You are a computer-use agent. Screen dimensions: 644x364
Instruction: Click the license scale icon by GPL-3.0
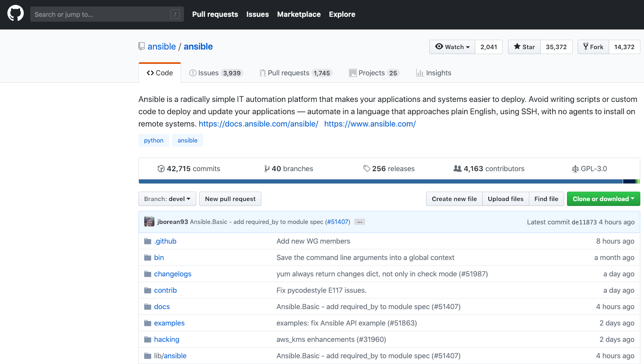point(575,169)
